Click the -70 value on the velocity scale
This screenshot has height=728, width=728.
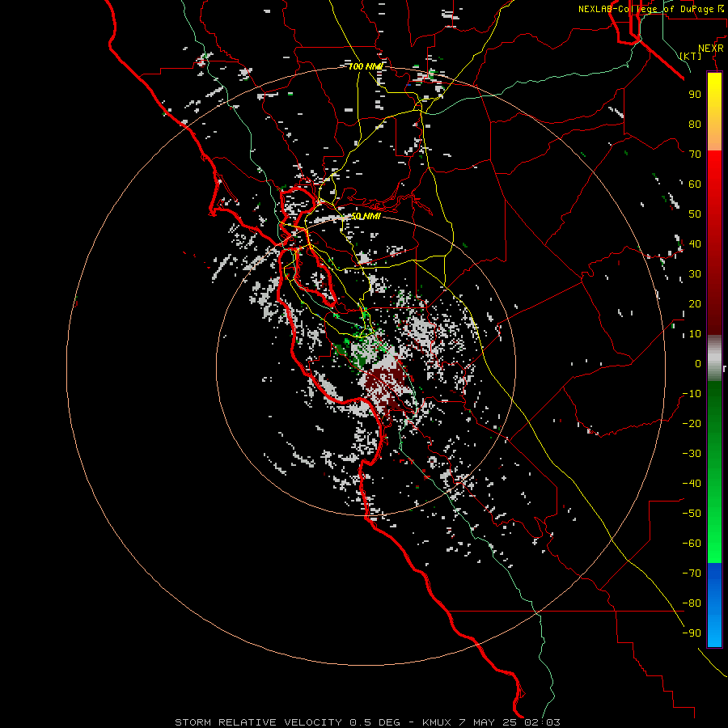692,574
